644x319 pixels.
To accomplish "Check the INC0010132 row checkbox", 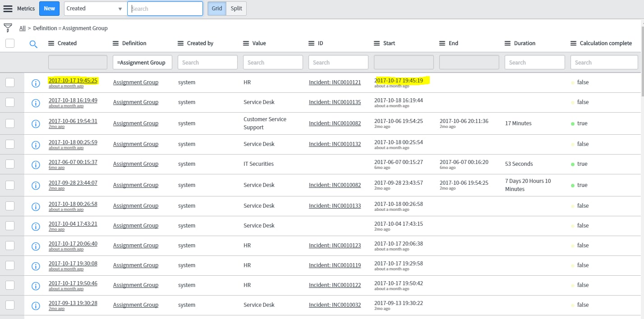I will tap(10, 144).
